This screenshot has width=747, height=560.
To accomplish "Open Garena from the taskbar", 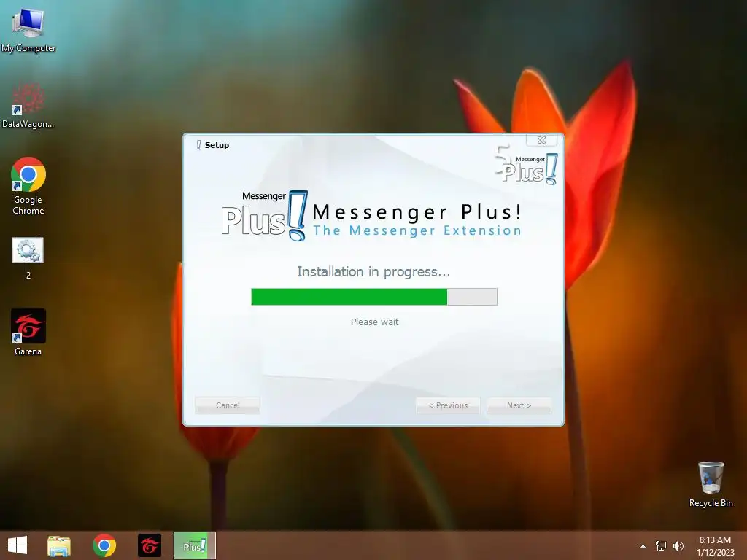I will click(x=150, y=545).
